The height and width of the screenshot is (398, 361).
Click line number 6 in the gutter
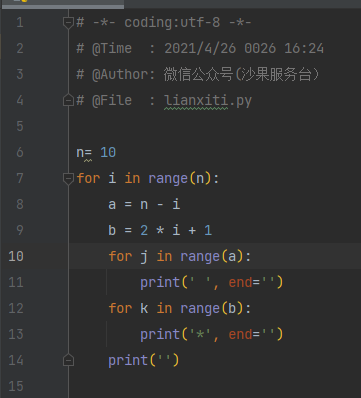[20, 153]
